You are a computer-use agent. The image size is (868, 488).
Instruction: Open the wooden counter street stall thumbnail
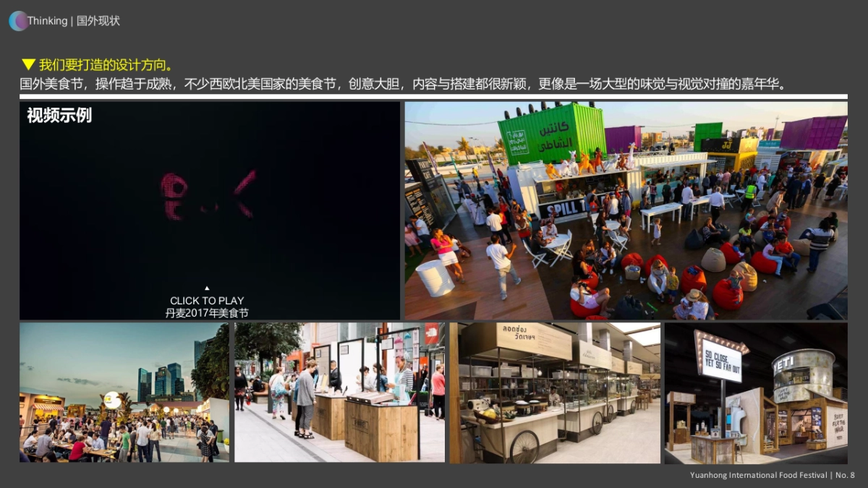coord(339,392)
